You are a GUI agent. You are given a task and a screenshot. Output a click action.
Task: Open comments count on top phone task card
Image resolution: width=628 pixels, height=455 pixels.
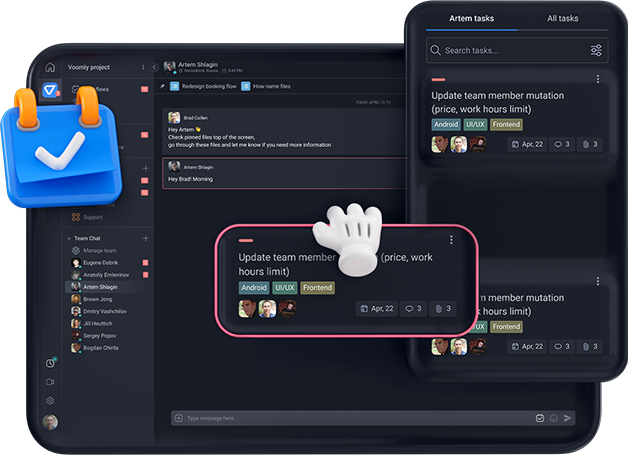(x=562, y=144)
